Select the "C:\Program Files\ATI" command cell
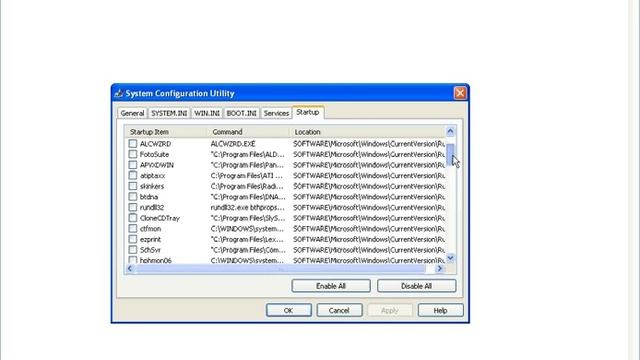Screen dimensions: 640x360 [247, 176]
